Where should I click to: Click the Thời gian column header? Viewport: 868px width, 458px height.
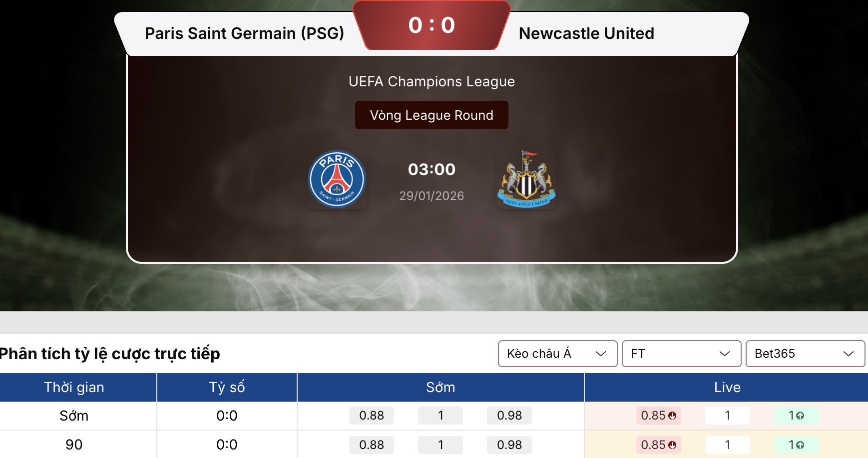tap(74, 387)
